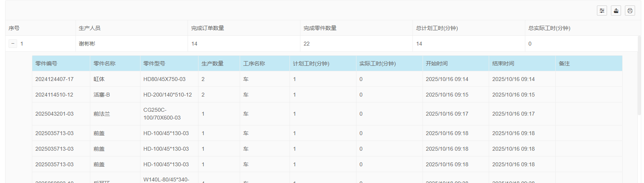Click the 开始时间 column header
The width and height of the screenshot is (644, 183).
tap(437, 63)
